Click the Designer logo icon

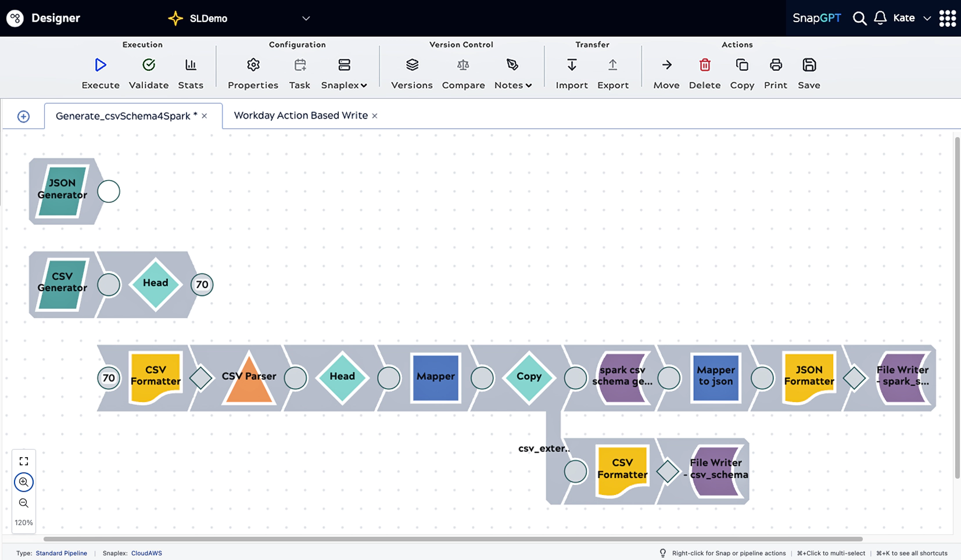coord(15,18)
